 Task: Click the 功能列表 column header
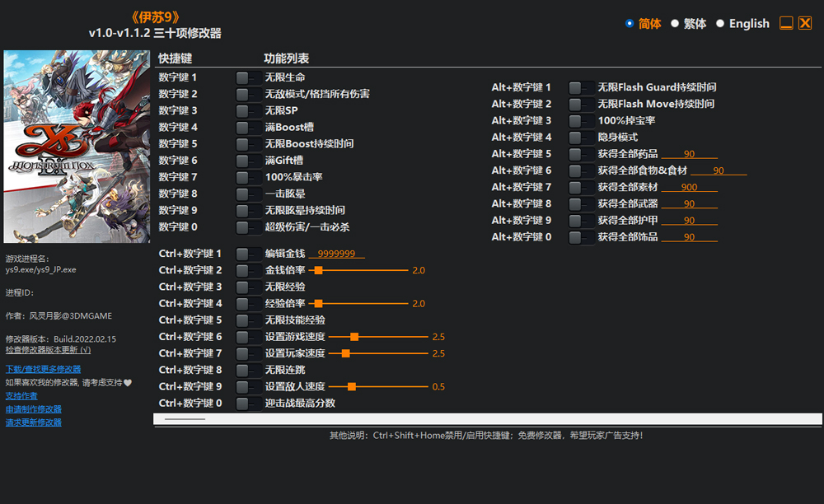(x=287, y=58)
